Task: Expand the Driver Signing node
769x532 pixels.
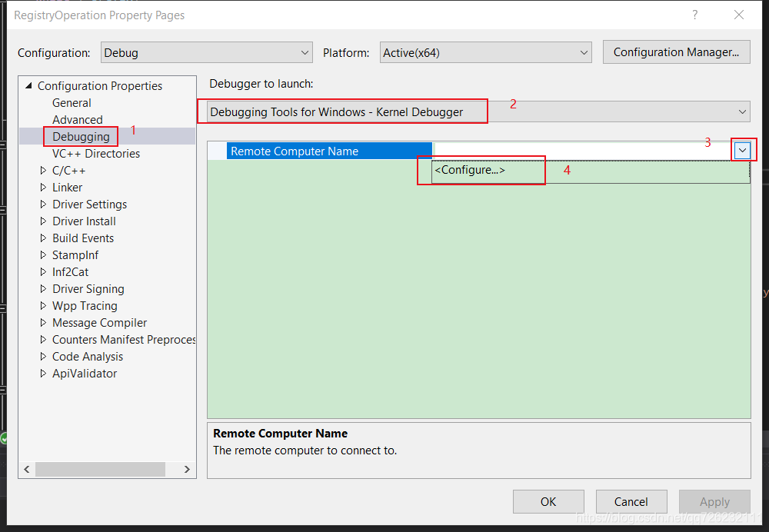Action: [x=43, y=289]
